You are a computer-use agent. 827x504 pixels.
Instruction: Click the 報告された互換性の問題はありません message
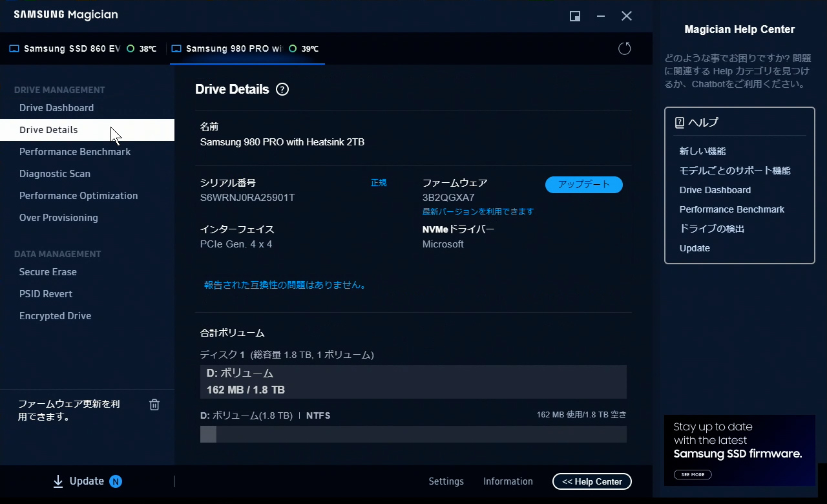[x=286, y=285]
